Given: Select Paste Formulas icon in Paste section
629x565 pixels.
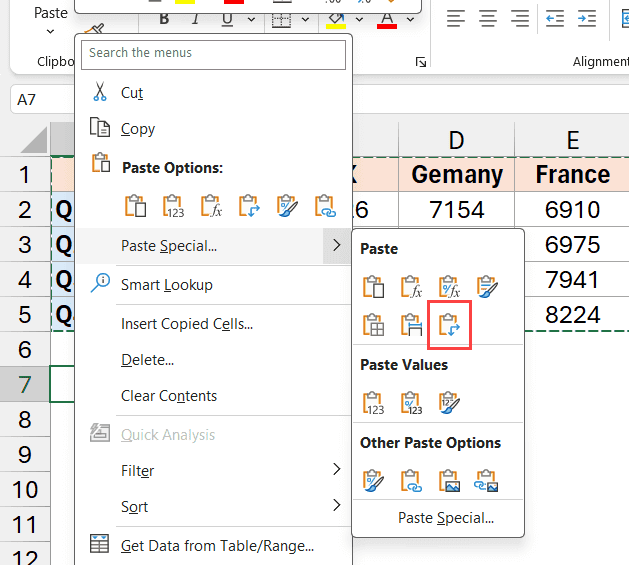Looking at the screenshot, I should pos(411,287).
